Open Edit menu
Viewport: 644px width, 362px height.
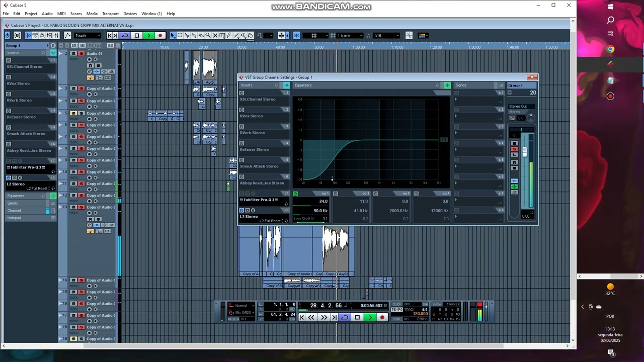point(17,14)
